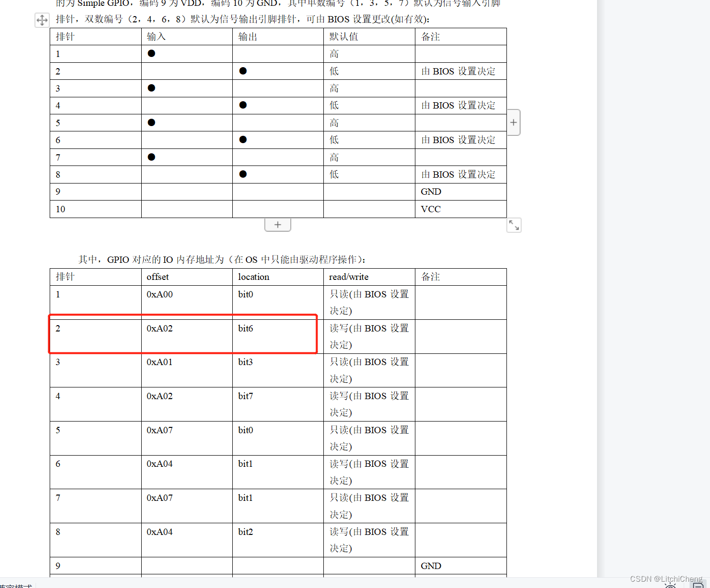The image size is (710, 588).
Task: Click the 备注 header in second table
Action: pyautogui.click(x=430, y=277)
